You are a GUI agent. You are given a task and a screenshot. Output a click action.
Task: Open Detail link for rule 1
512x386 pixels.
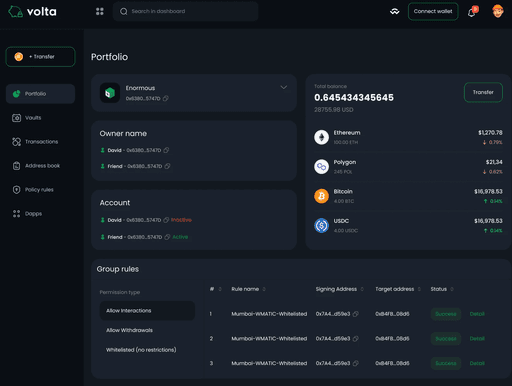(477, 314)
